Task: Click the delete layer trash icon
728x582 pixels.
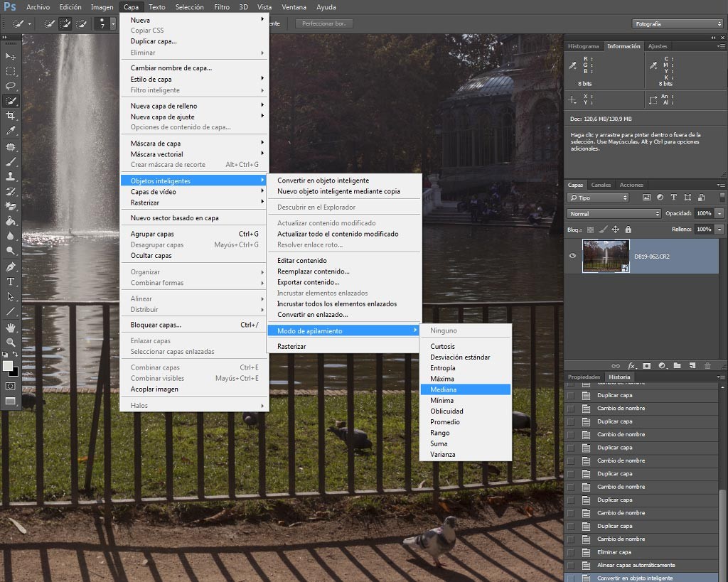Action: coord(707,366)
